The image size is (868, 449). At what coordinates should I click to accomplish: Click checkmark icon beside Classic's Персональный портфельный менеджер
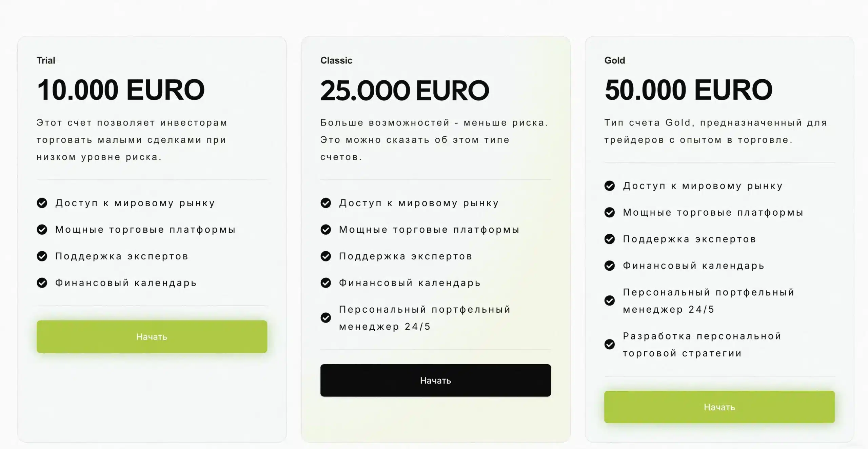point(326,318)
